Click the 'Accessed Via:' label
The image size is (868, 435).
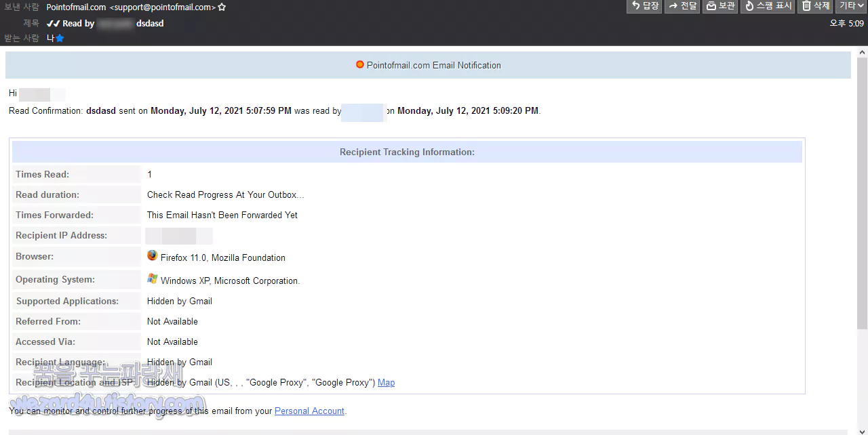tap(45, 342)
